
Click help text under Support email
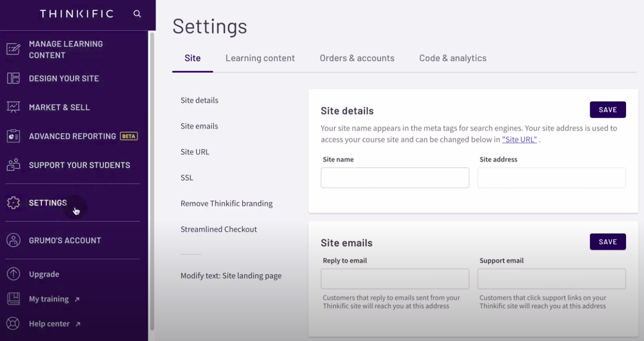pyautogui.click(x=543, y=302)
